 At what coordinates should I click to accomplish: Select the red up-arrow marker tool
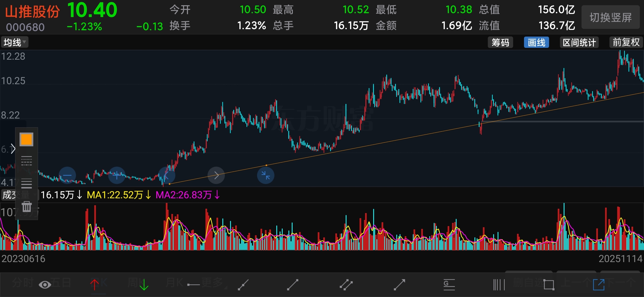coord(94,285)
